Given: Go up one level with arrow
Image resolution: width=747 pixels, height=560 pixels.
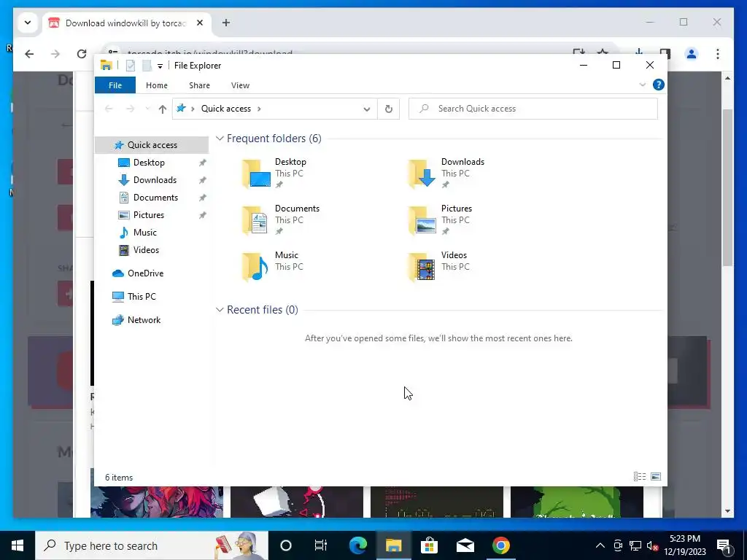Looking at the screenshot, I should click(x=163, y=109).
